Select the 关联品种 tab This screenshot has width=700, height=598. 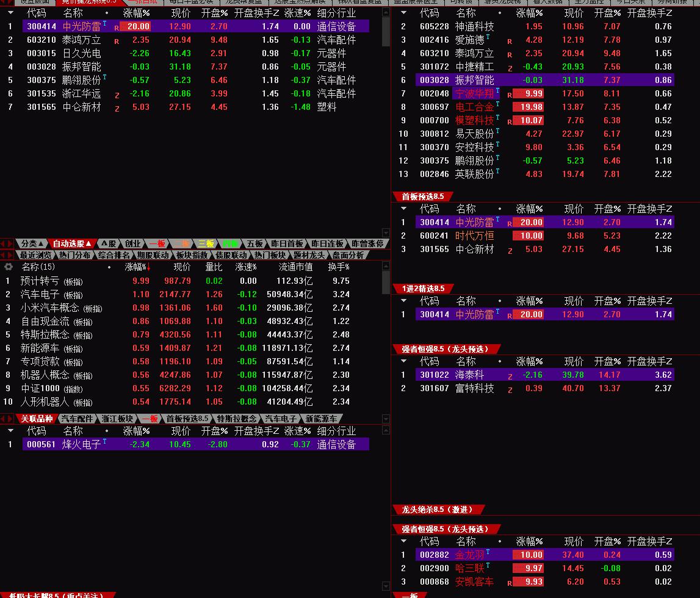(x=37, y=419)
